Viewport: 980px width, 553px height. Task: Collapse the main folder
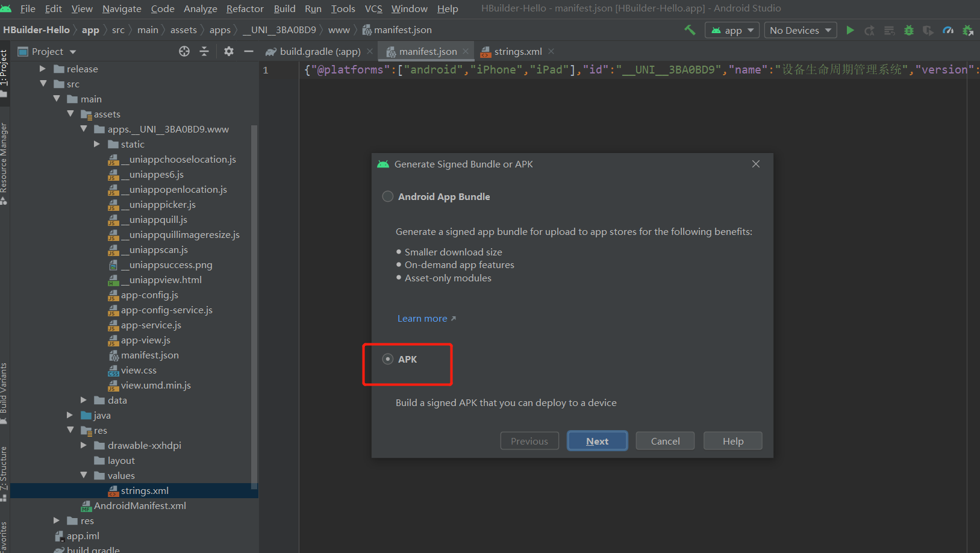[57, 99]
